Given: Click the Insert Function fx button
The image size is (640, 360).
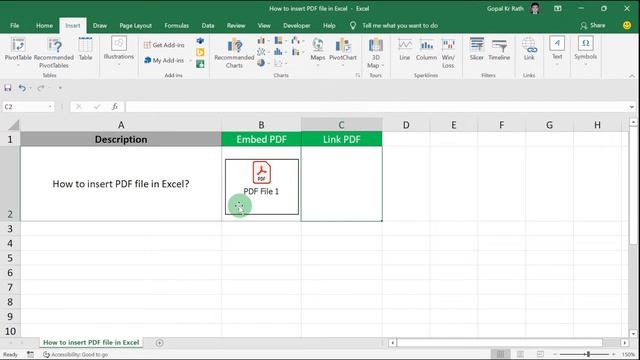Looking at the screenshot, I should coord(115,107).
